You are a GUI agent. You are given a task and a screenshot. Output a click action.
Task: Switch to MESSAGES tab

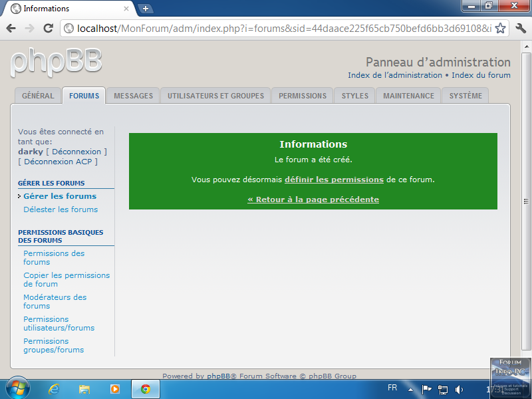(x=134, y=96)
